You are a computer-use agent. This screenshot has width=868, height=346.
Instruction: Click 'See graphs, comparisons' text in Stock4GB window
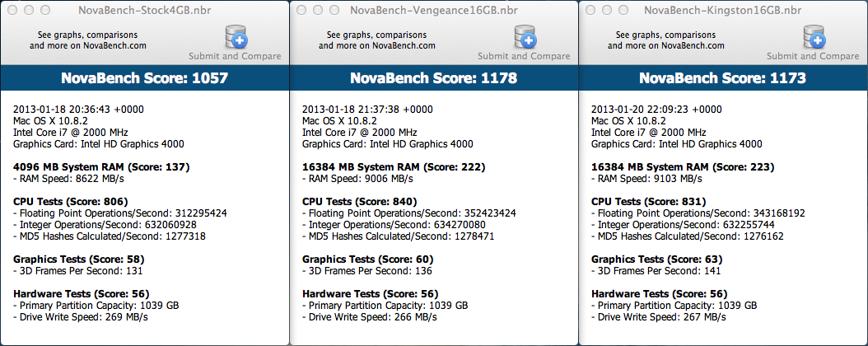click(88, 35)
